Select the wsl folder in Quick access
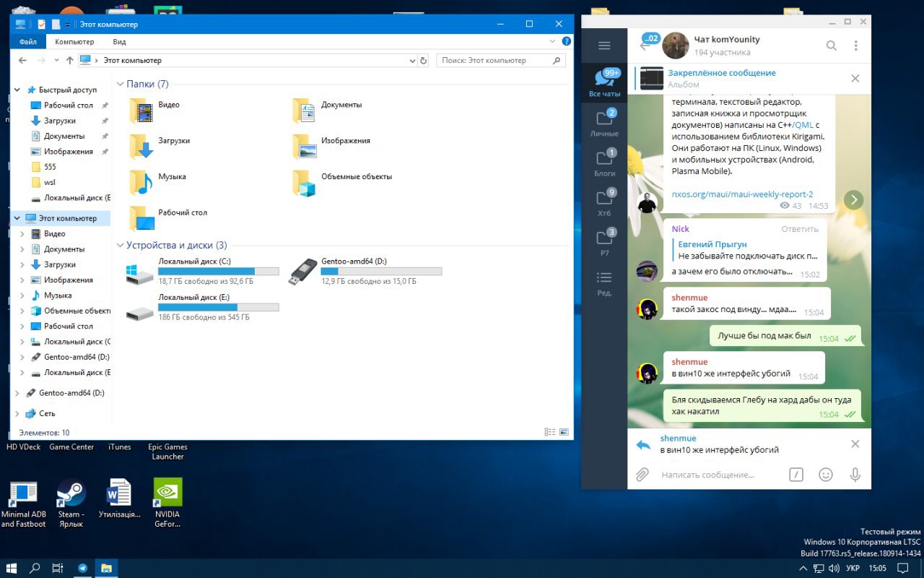This screenshot has height=578, width=924. point(50,182)
